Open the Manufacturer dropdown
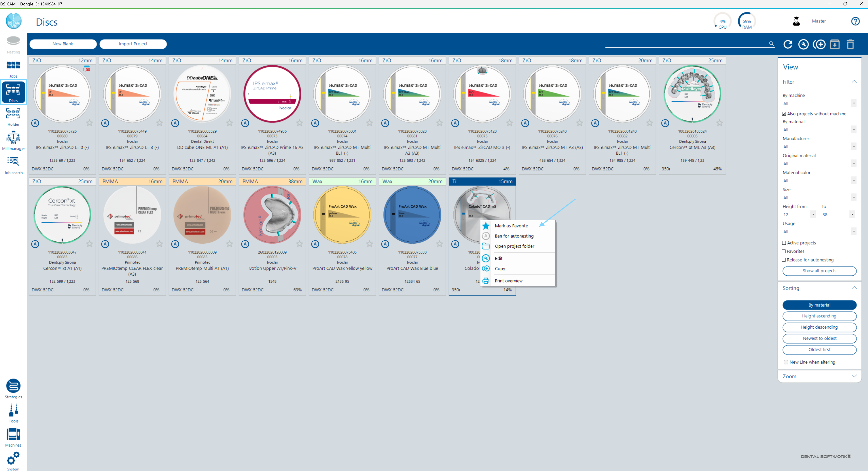The image size is (868, 471). coord(854,146)
